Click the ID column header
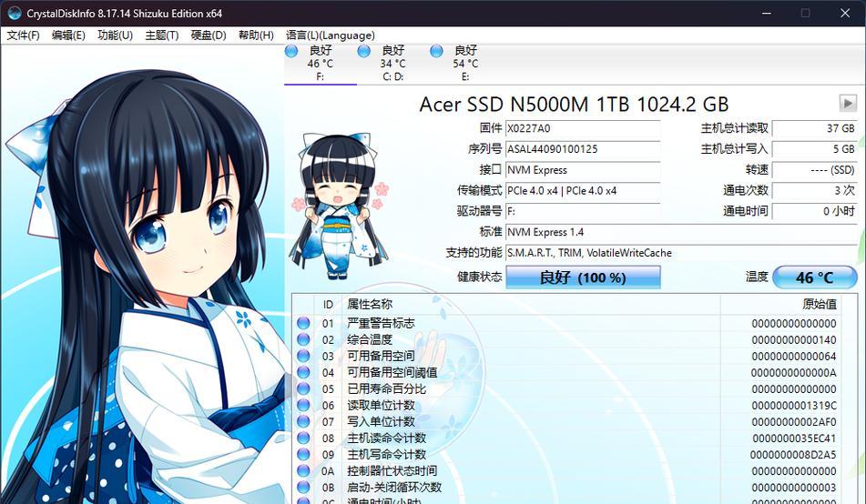This screenshot has height=504, width=866. tap(328, 304)
